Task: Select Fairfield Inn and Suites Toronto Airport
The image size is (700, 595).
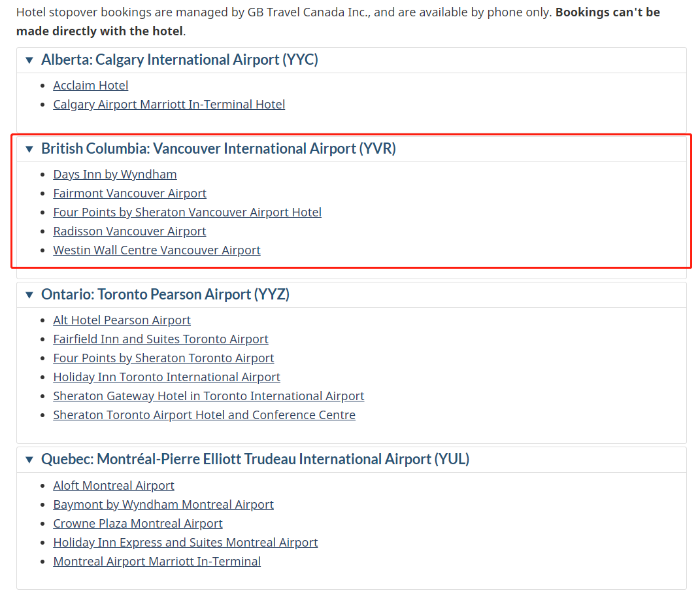Action: 161,339
